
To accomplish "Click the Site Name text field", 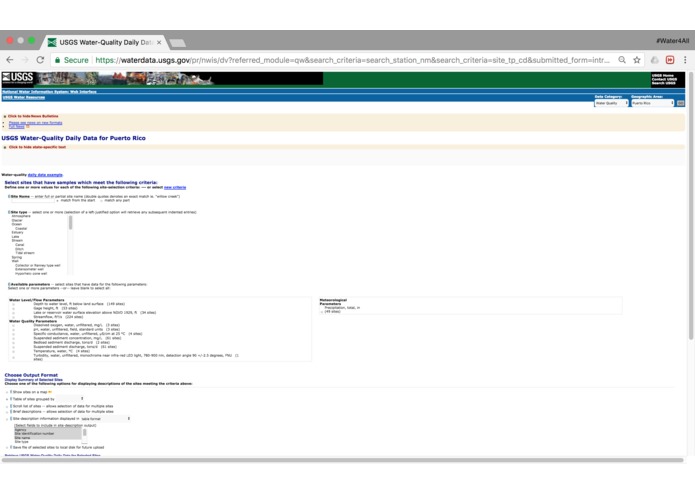I will point(33,201).
